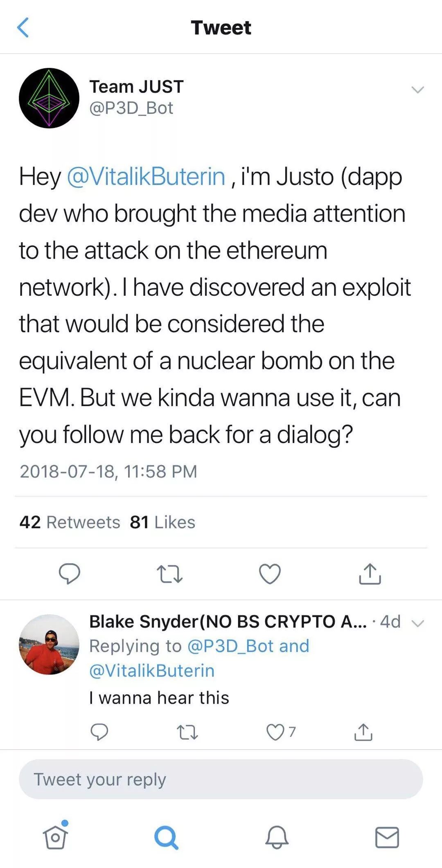Share the Team JUST tweet

coord(370,573)
